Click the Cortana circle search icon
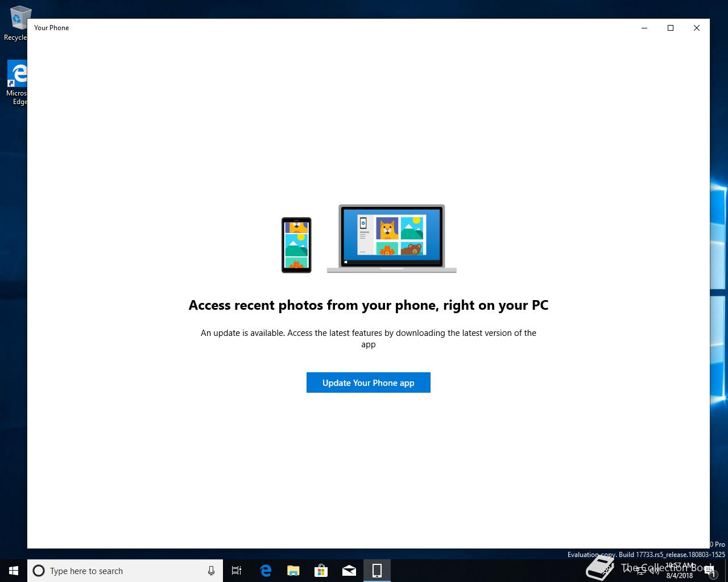Image resolution: width=728 pixels, height=582 pixels. pos(39,571)
